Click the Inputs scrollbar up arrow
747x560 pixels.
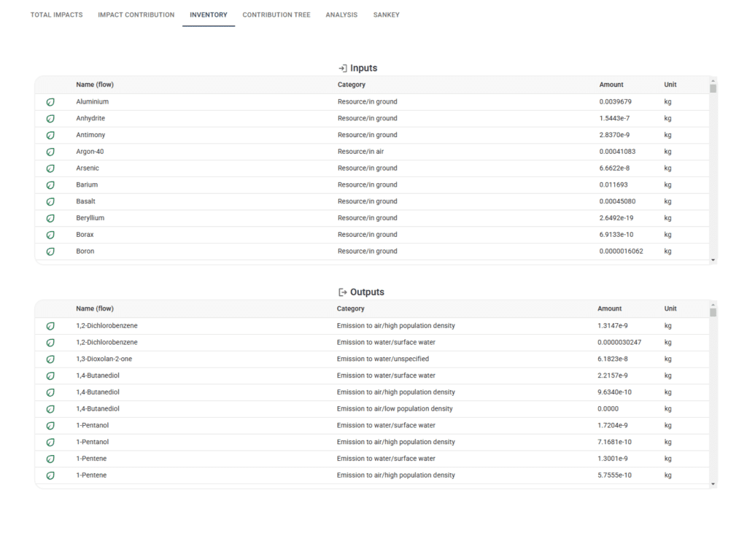[713, 80]
